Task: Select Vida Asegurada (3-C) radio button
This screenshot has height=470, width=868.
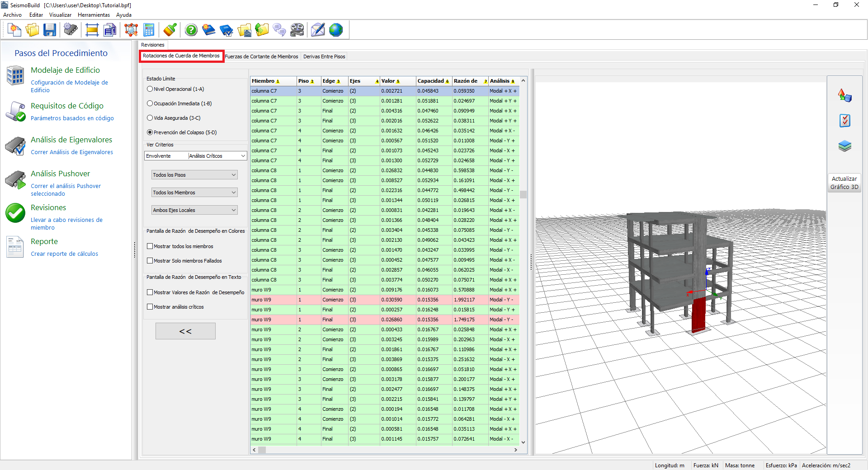Action: pyautogui.click(x=150, y=118)
